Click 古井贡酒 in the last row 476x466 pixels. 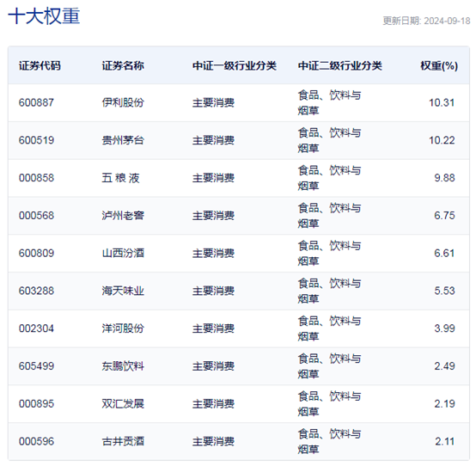pyautogui.click(x=123, y=442)
